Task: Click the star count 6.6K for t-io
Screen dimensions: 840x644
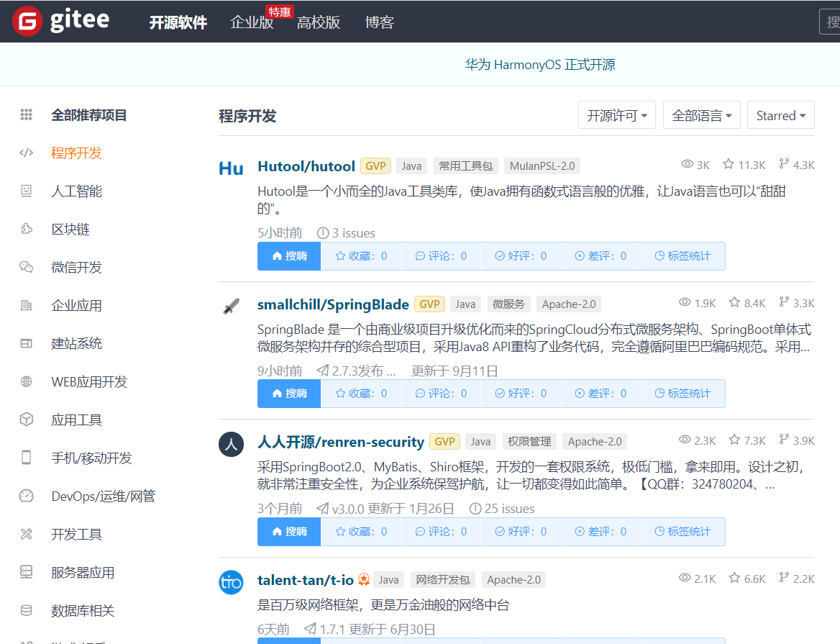Action: [747, 579]
